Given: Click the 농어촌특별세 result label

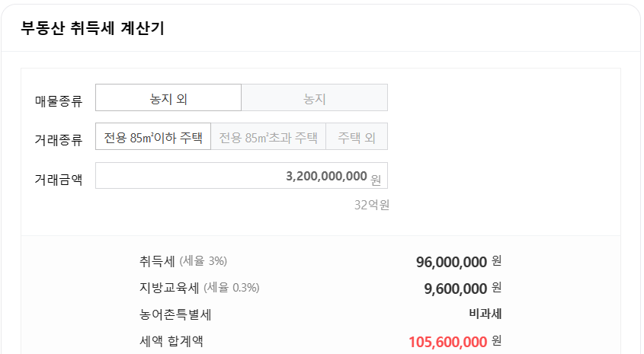Looking at the screenshot, I should (x=175, y=314).
